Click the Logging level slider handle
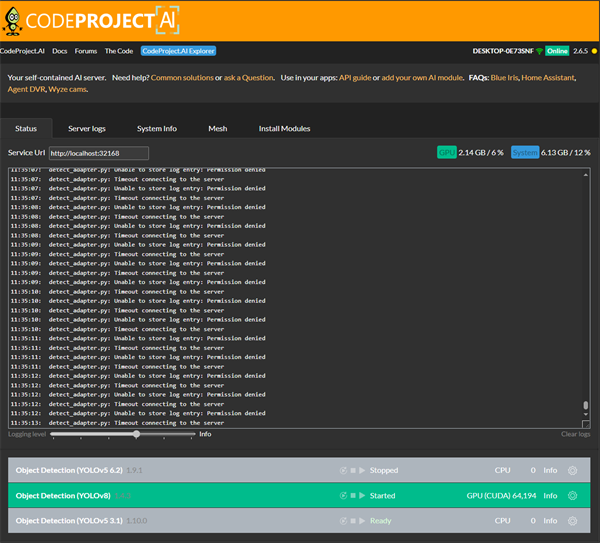Screen dimensions: 600x543 (137, 434)
